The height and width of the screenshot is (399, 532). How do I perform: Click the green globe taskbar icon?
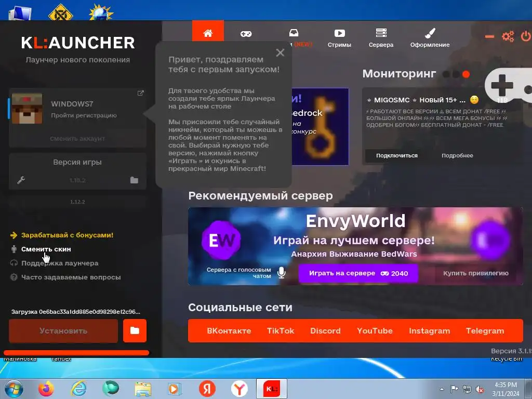pyautogui.click(x=111, y=389)
